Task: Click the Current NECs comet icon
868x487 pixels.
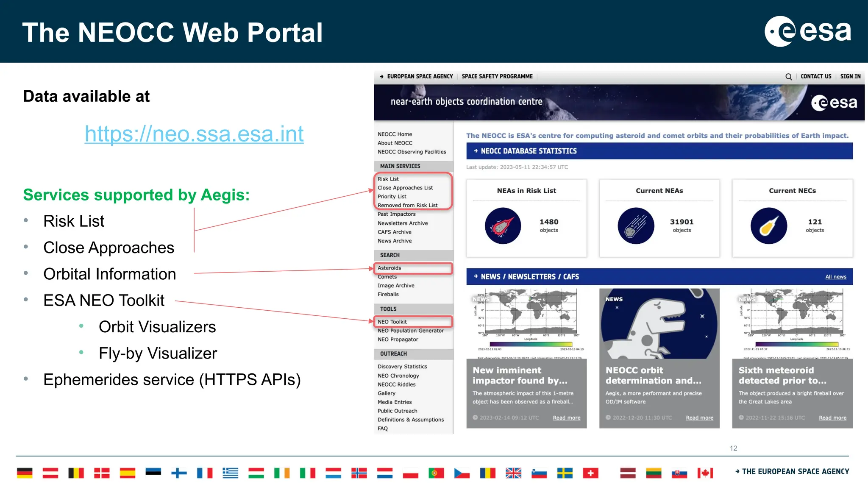Action: point(769,226)
